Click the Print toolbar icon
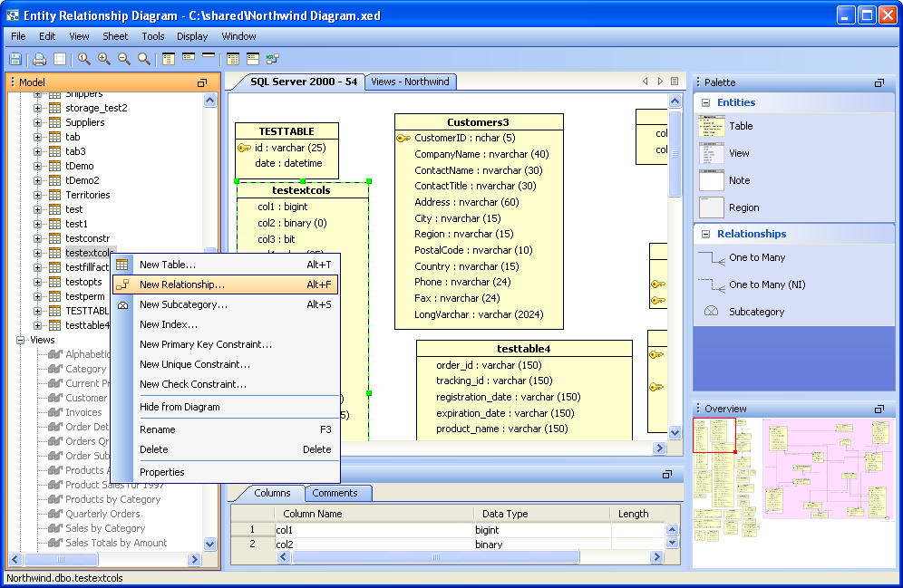Viewport: 903px width, 588px height. click(x=39, y=59)
